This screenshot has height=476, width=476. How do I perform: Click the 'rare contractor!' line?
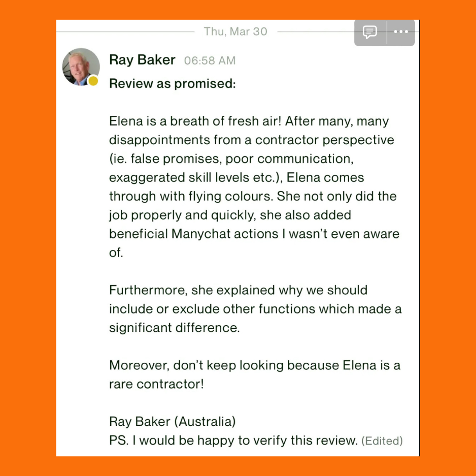156,384
